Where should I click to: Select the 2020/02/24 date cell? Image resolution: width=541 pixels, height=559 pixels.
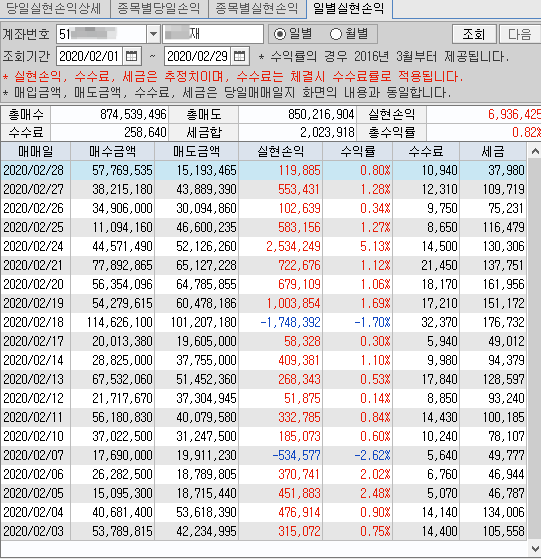coord(36,246)
